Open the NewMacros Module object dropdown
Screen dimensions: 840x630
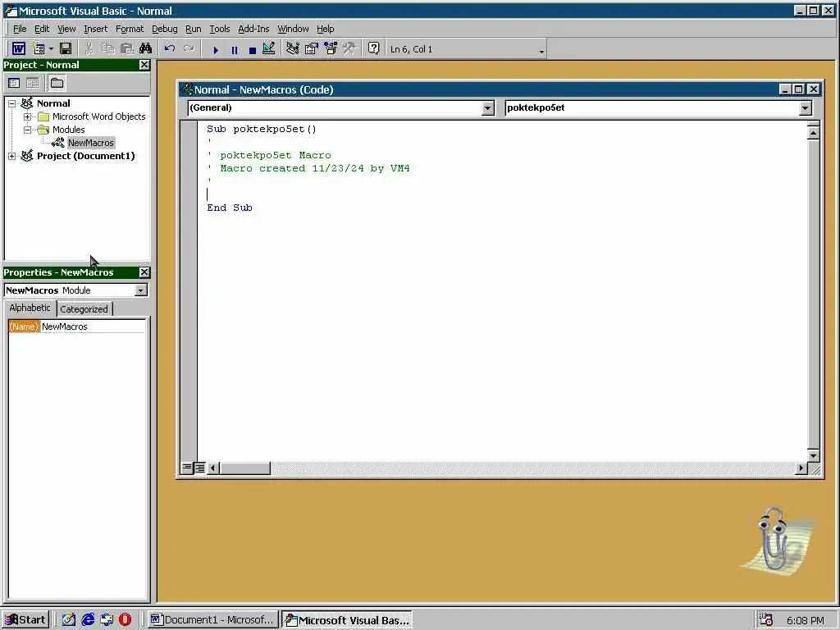point(140,290)
